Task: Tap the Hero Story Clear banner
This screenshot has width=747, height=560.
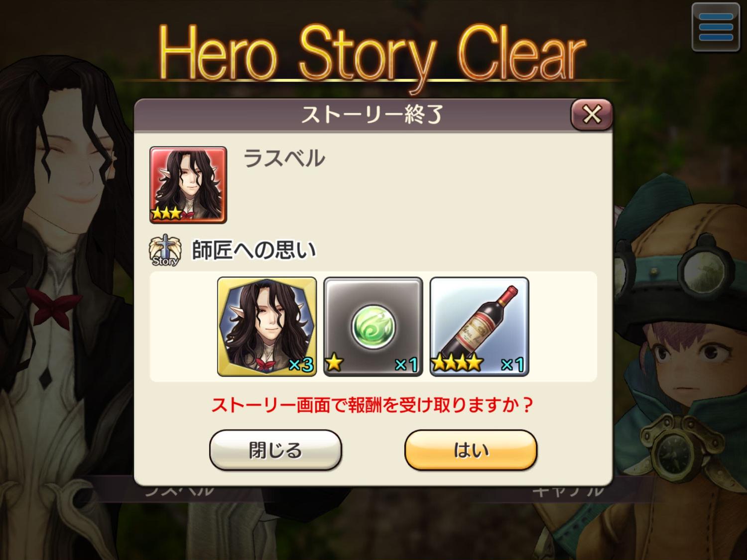Action: tap(372, 55)
